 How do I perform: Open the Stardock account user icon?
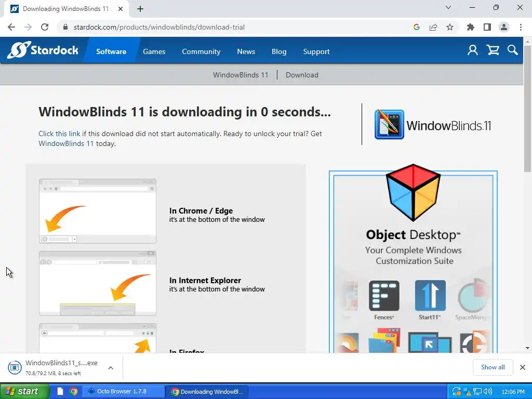pos(472,50)
